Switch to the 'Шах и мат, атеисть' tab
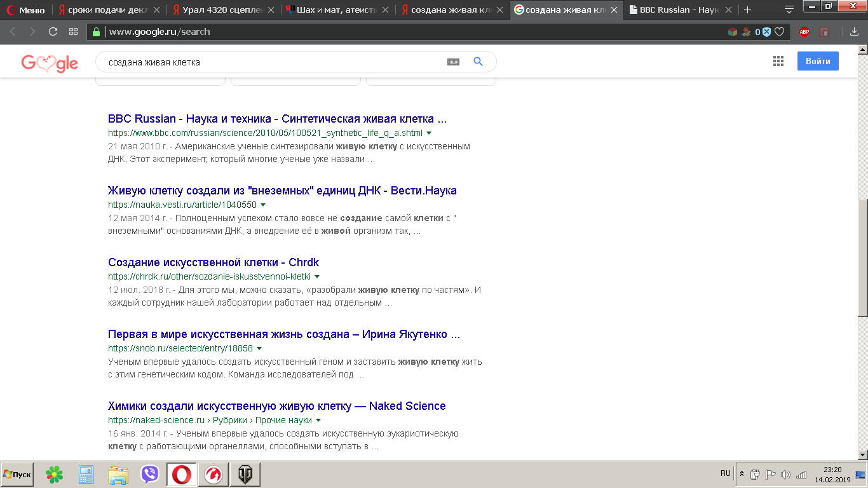 click(x=338, y=10)
